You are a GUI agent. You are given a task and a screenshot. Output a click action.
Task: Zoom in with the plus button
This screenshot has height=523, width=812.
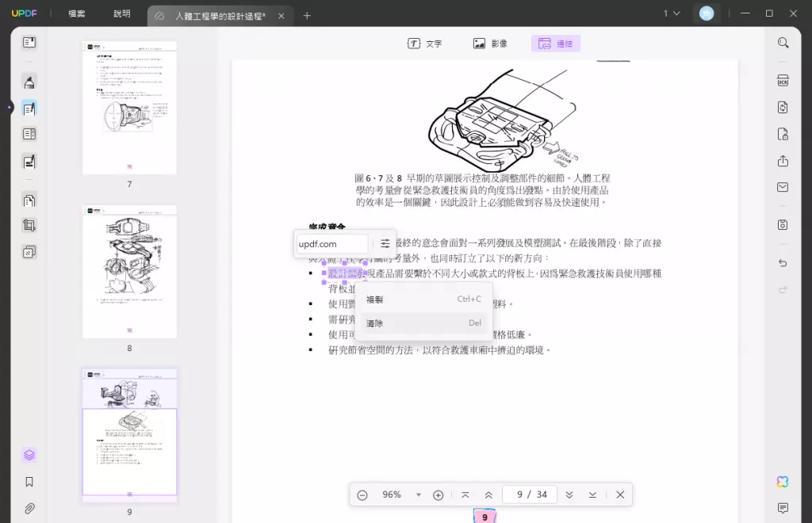click(438, 495)
